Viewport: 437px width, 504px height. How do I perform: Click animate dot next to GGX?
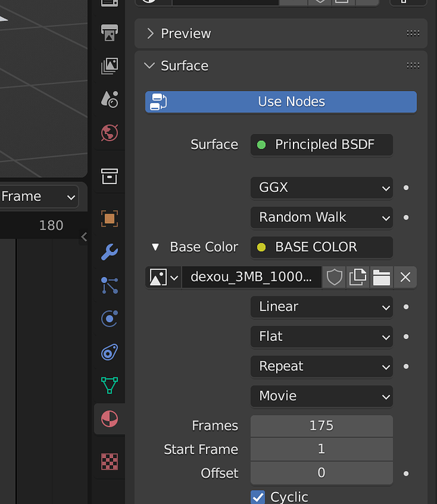coord(406,188)
